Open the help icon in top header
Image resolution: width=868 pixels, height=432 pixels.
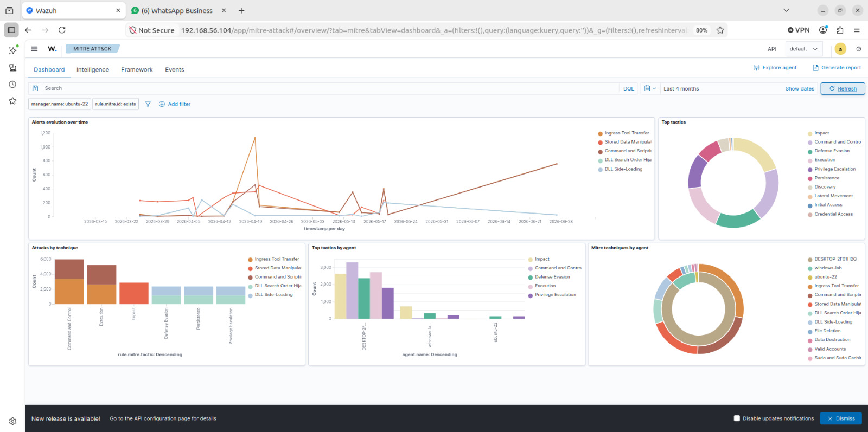(x=859, y=49)
